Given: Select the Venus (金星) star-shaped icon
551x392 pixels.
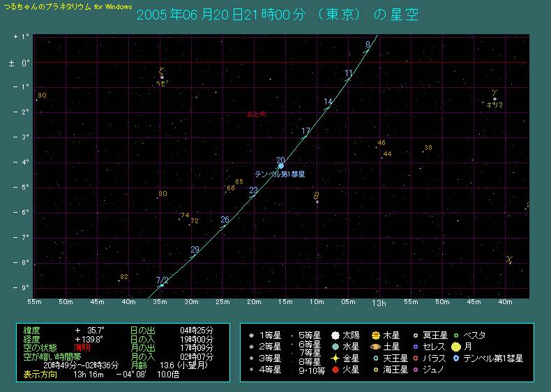Looking at the screenshot, I should [335, 358].
